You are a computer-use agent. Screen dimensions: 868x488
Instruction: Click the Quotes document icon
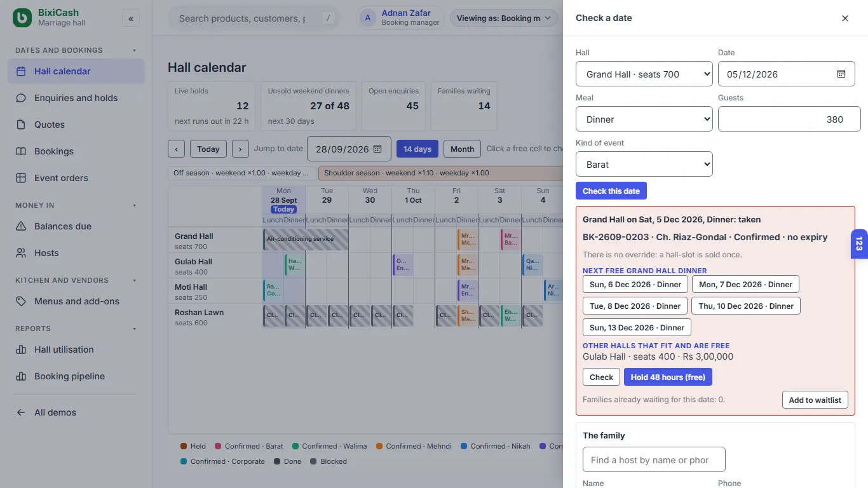(x=21, y=125)
